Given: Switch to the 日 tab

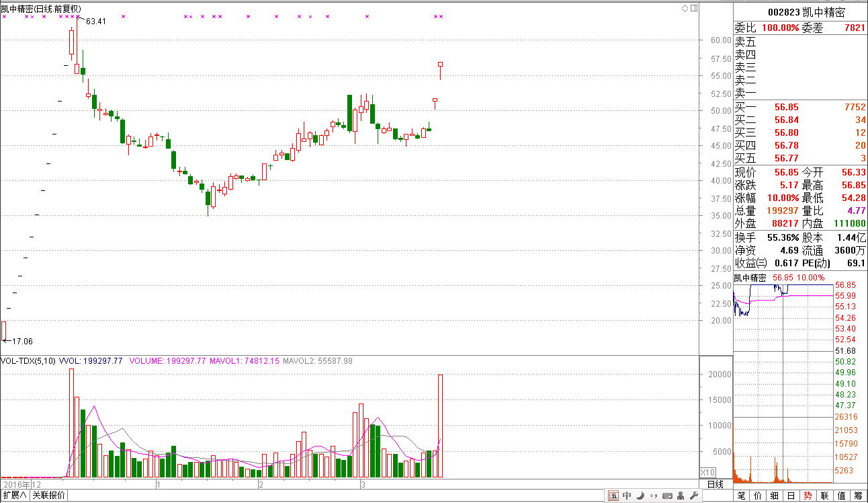Looking at the screenshot, I should coord(791,496).
